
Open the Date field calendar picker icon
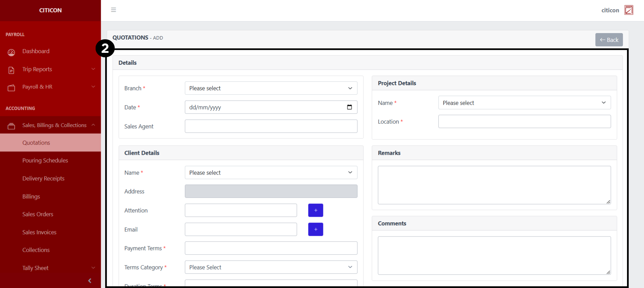pyautogui.click(x=349, y=107)
